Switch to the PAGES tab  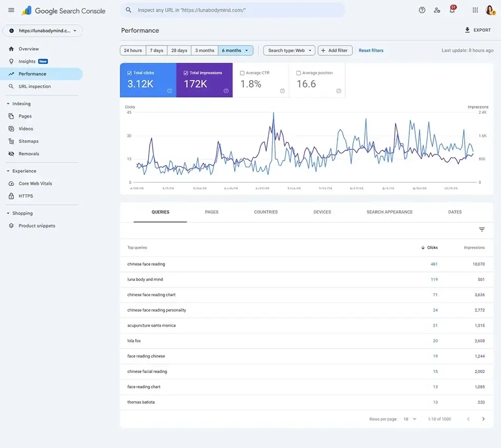pyautogui.click(x=211, y=211)
